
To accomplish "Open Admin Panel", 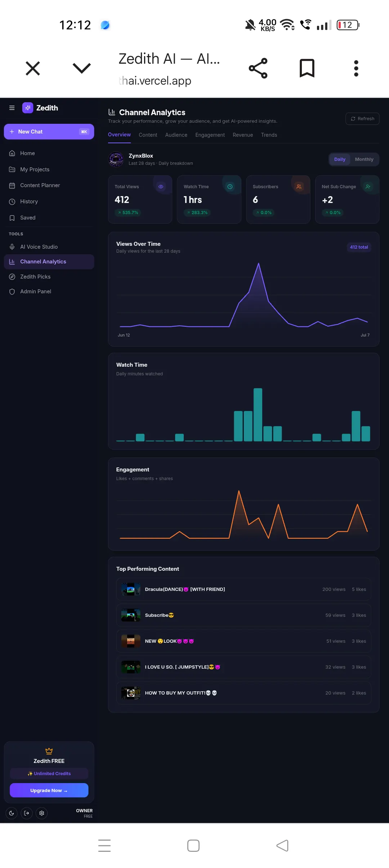I will pyautogui.click(x=49, y=291).
